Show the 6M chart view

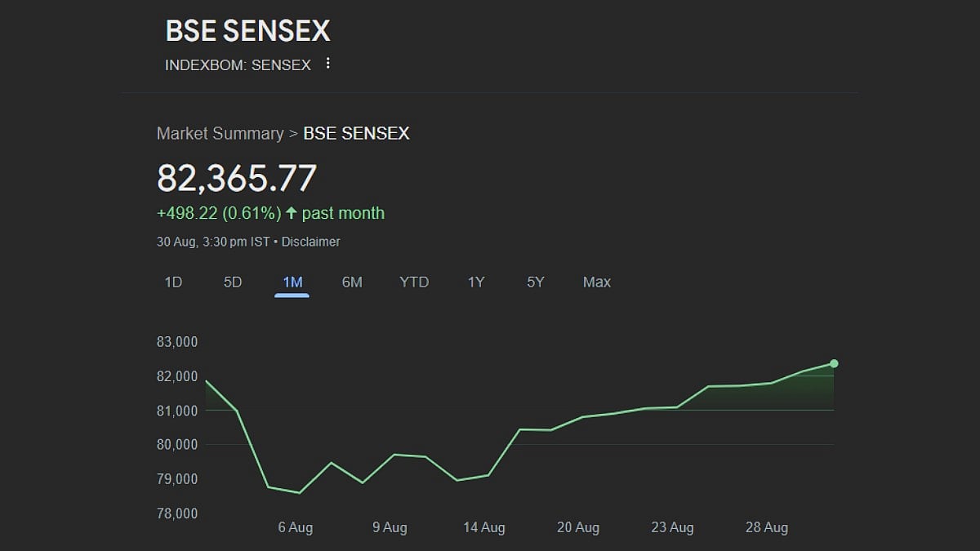[x=352, y=282]
